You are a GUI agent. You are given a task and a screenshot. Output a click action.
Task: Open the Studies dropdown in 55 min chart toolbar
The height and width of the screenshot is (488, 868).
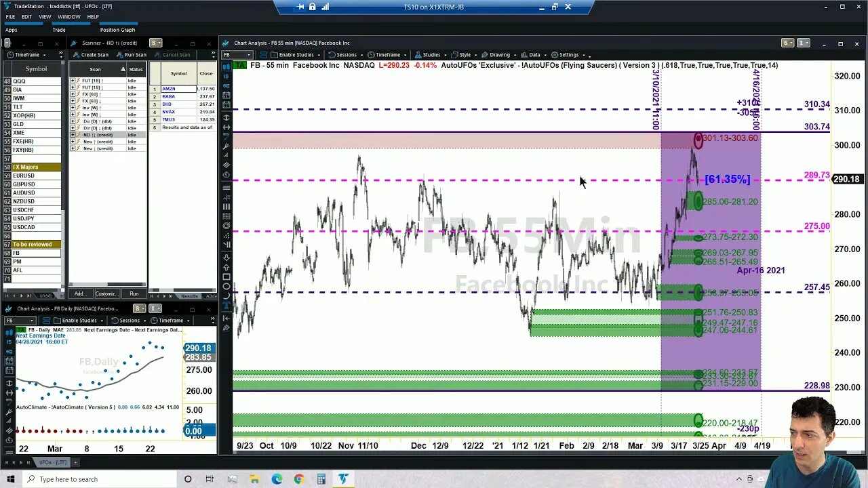(431, 55)
